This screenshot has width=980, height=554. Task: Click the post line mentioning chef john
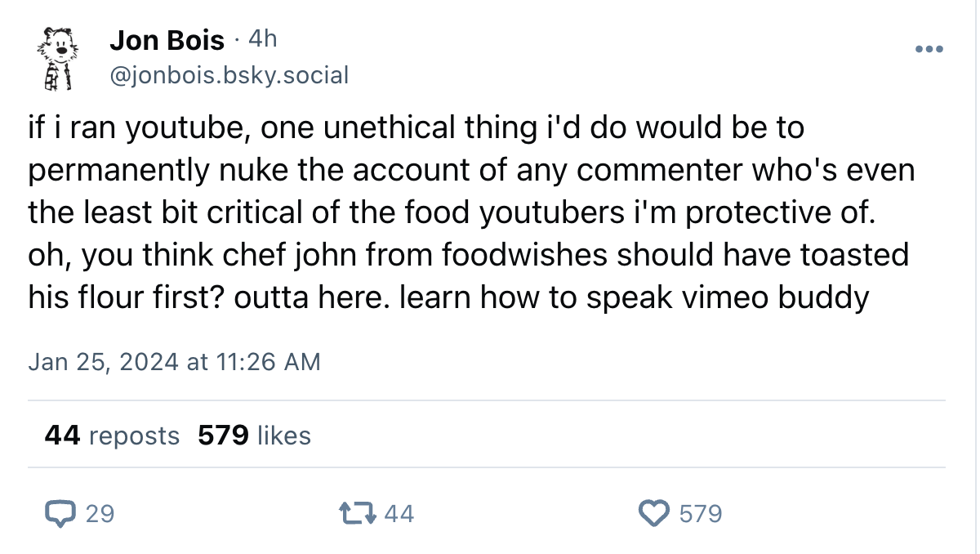468,256
